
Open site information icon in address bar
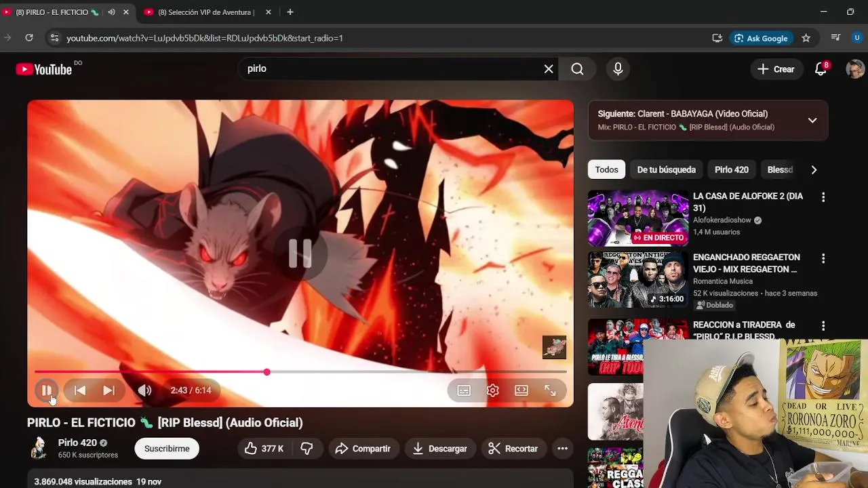coord(54,38)
